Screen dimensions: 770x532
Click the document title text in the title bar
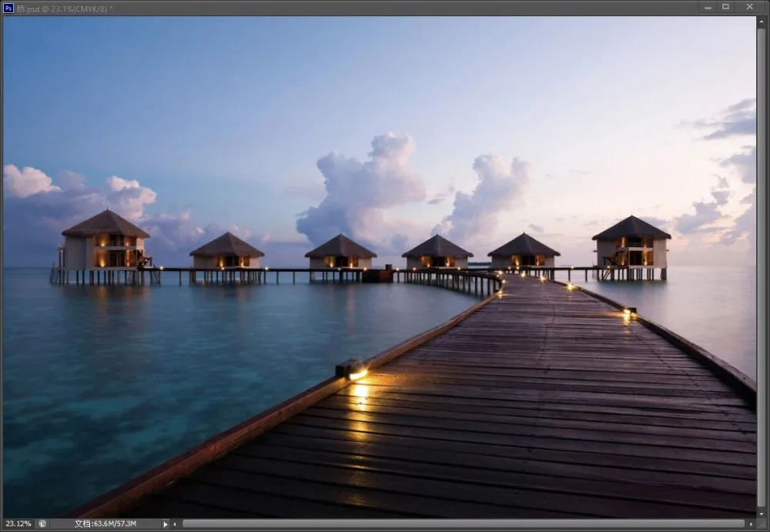coord(65,8)
